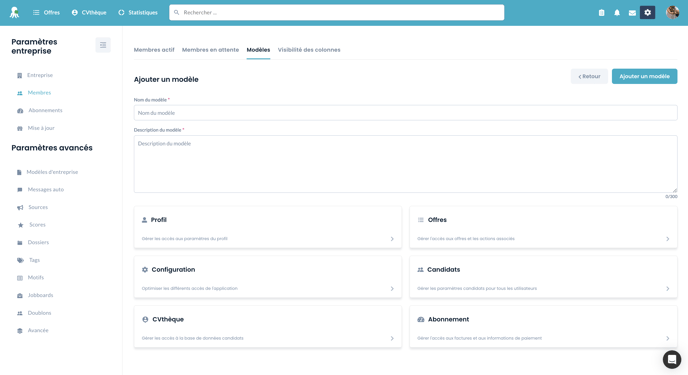This screenshot has width=688, height=375.
Task: Select the Modèles tab
Action: click(258, 50)
